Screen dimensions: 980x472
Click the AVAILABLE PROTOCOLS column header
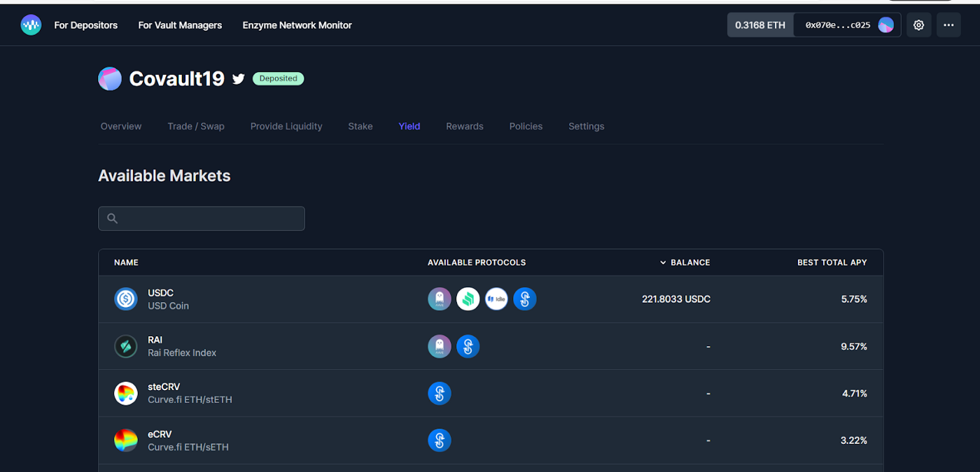pyautogui.click(x=477, y=263)
